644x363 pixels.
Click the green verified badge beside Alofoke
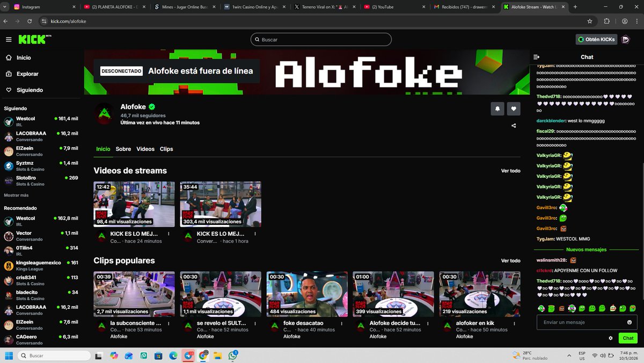click(152, 107)
